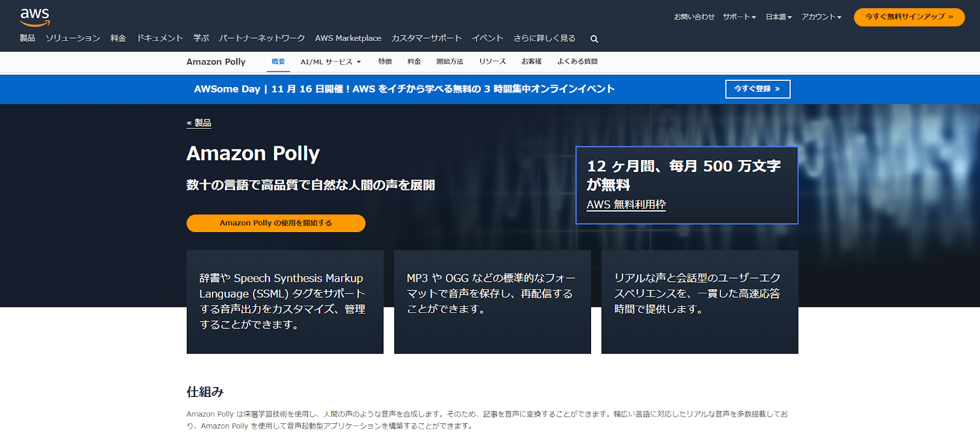Select 開始方法 tab
The width and height of the screenshot is (980, 441).
pos(450,62)
